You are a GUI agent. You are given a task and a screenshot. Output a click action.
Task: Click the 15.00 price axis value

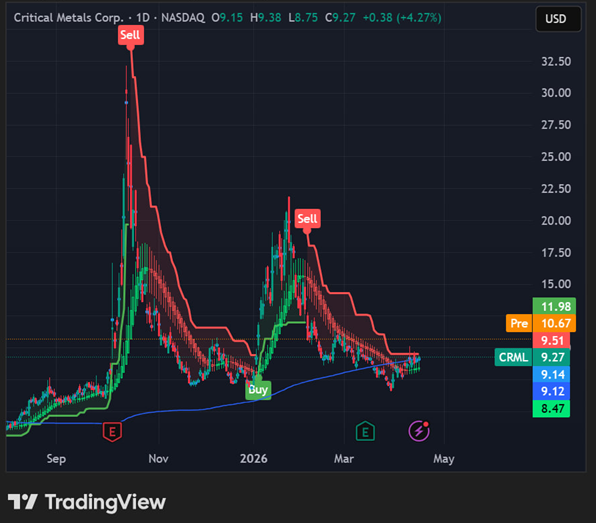coord(556,284)
